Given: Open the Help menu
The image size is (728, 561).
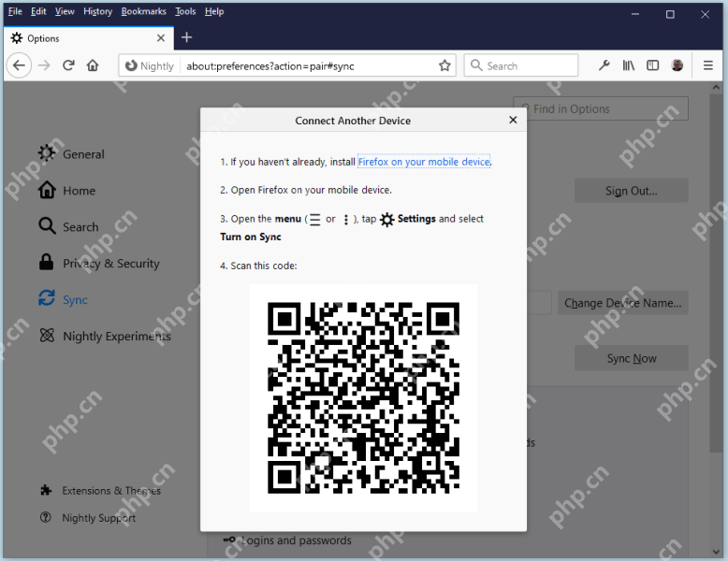Looking at the screenshot, I should (x=214, y=11).
